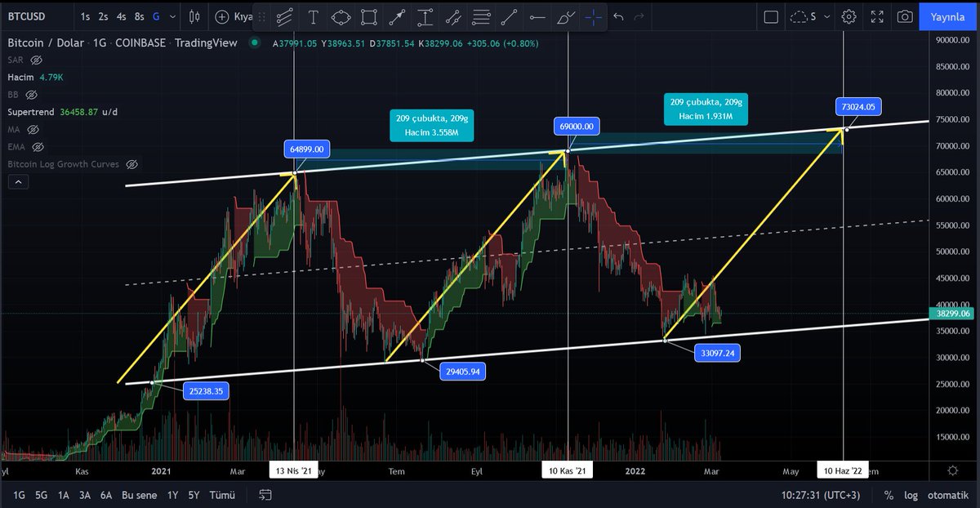
Task: Select the G daily timeframe
Action: pos(156,16)
